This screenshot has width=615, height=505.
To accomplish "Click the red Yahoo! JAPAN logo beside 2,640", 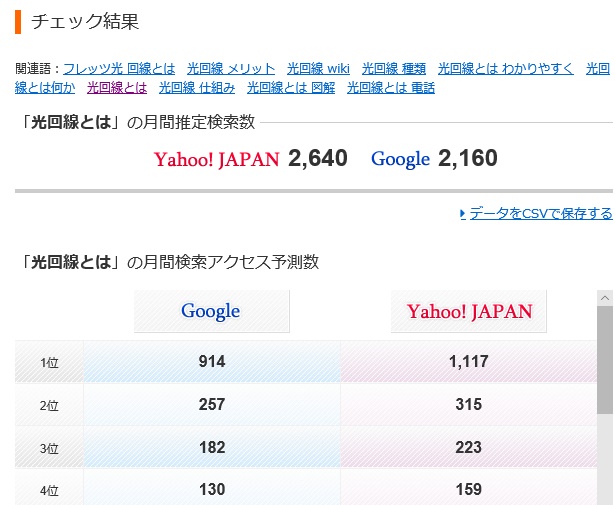I will [216, 159].
